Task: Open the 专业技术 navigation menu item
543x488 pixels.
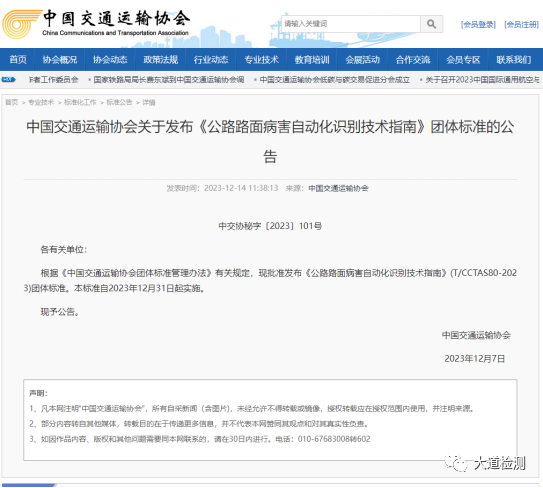Action: pos(261,60)
